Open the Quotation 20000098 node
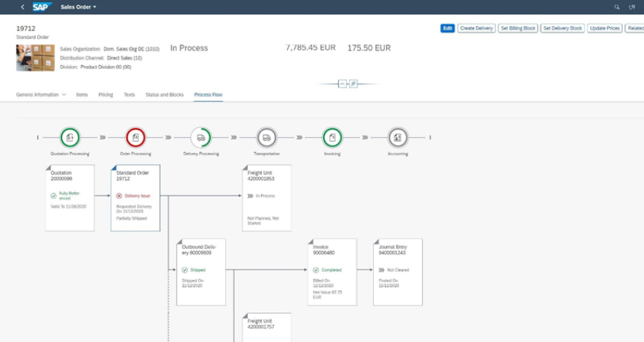 (x=70, y=198)
